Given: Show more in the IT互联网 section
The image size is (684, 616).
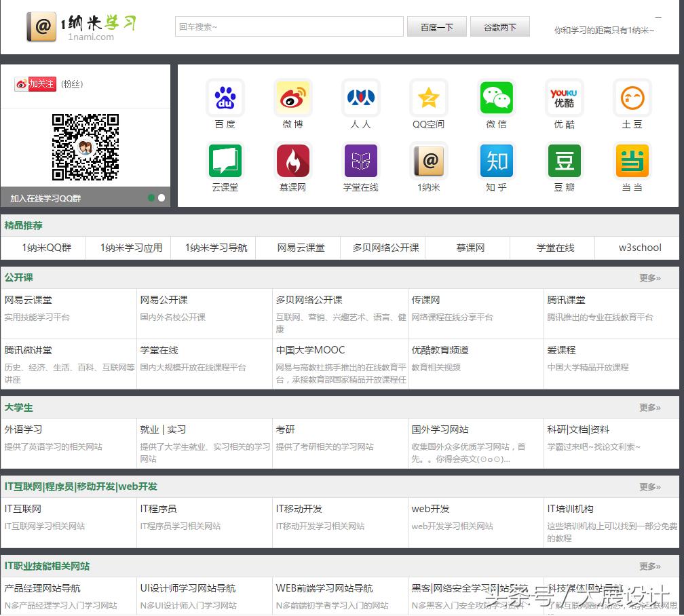Looking at the screenshot, I should coord(649,487).
